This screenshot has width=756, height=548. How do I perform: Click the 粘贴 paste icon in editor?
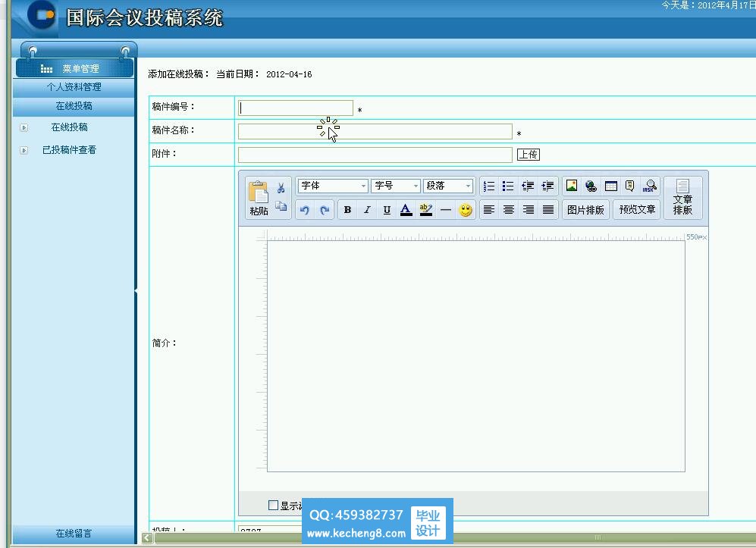[259, 198]
